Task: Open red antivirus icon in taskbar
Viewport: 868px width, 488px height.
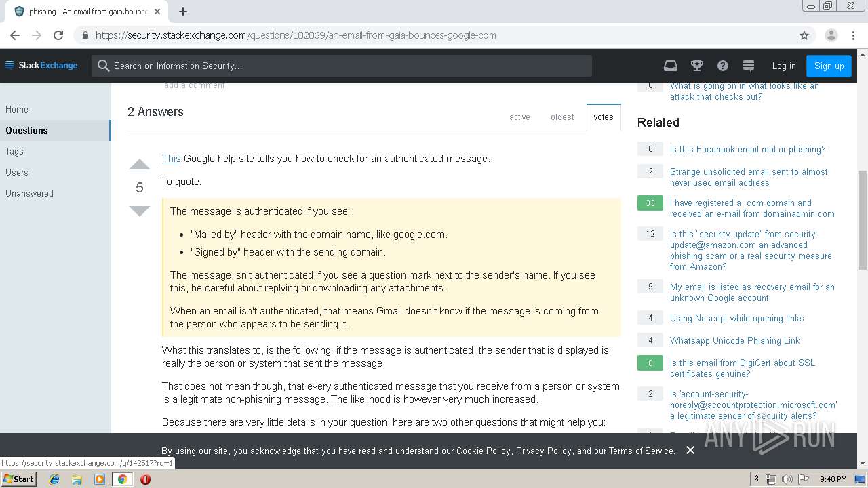Action: [145, 479]
